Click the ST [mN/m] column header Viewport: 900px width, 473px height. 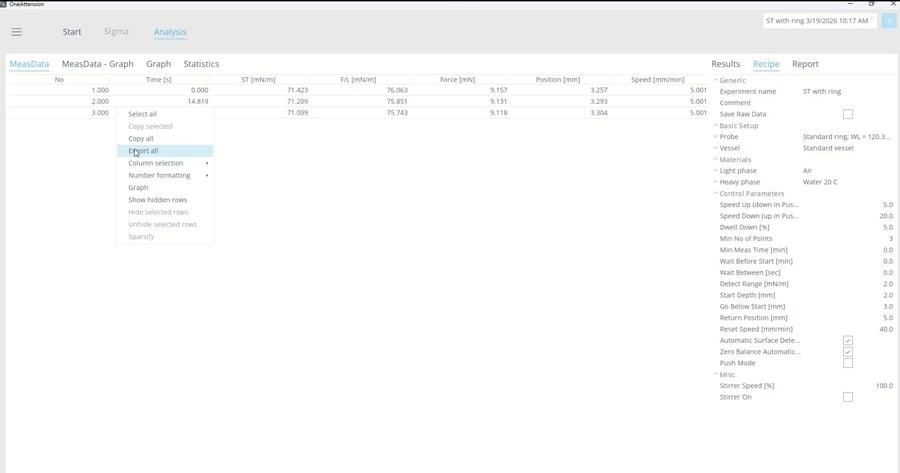258,80
